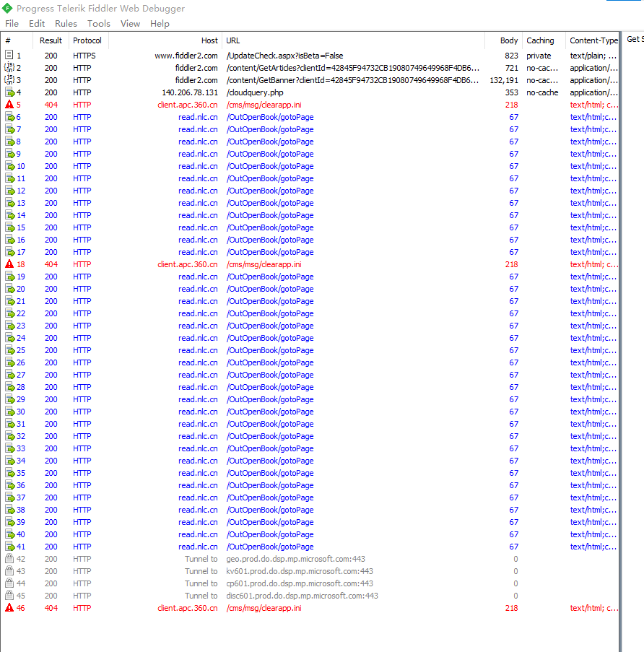Click the green arrow icon of session 15
This screenshot has height=652, width=644.
coord(9,227)
